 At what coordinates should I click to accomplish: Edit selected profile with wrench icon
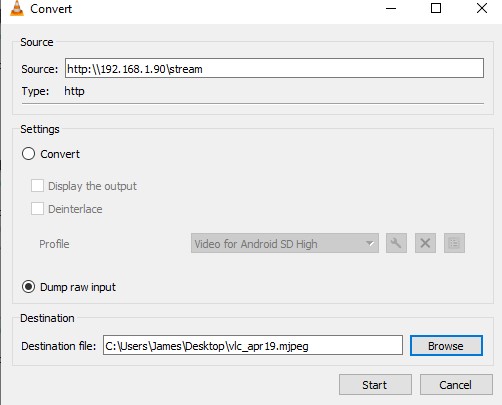(396, 243)
